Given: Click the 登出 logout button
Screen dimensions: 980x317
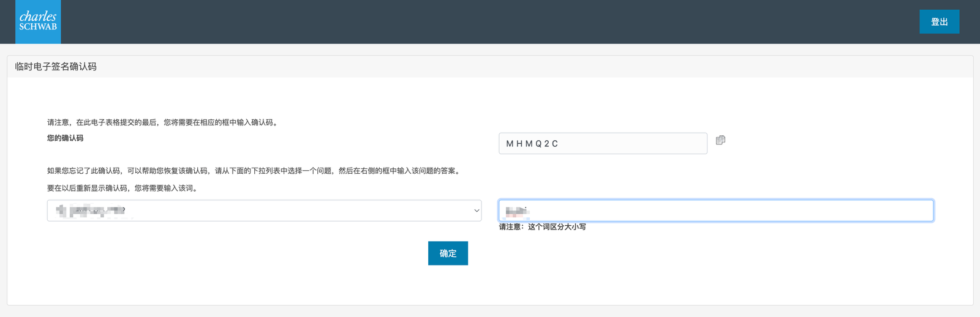Looking at the screenshot, I should 939,21.
